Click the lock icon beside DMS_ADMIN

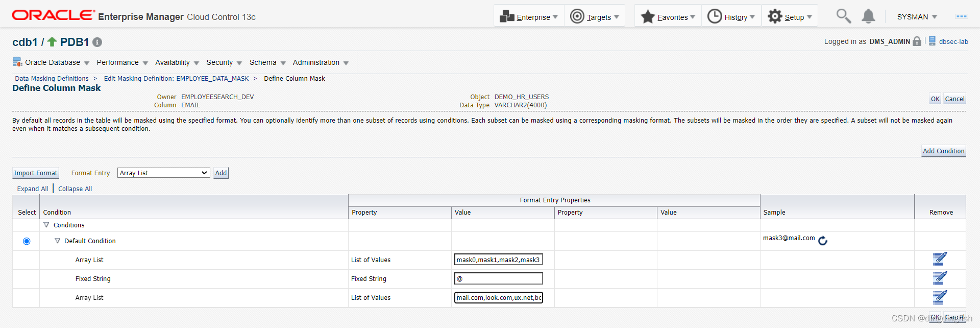coord(917,41)
